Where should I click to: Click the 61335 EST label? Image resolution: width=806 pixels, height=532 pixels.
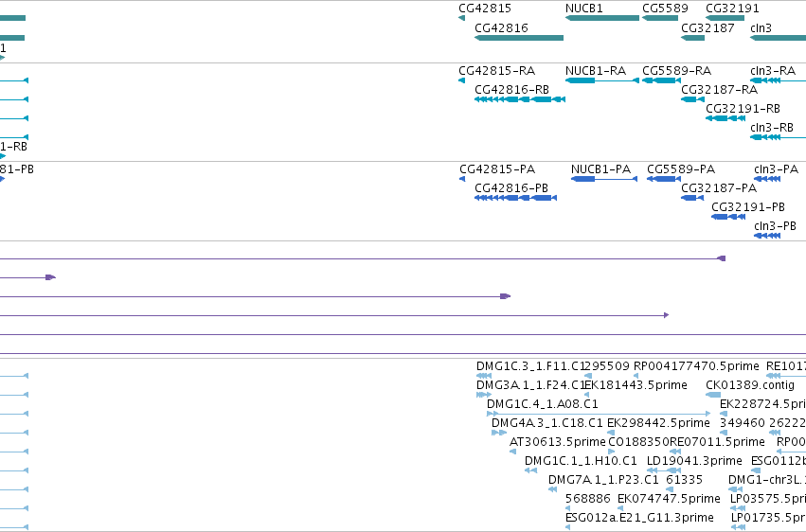[684, 480]
